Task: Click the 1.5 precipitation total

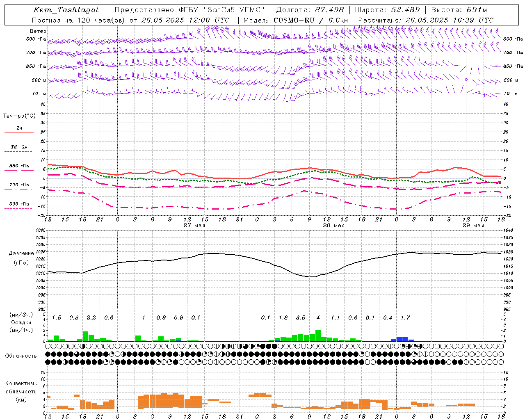Action: pyautogui.click(x=57, y=317)
